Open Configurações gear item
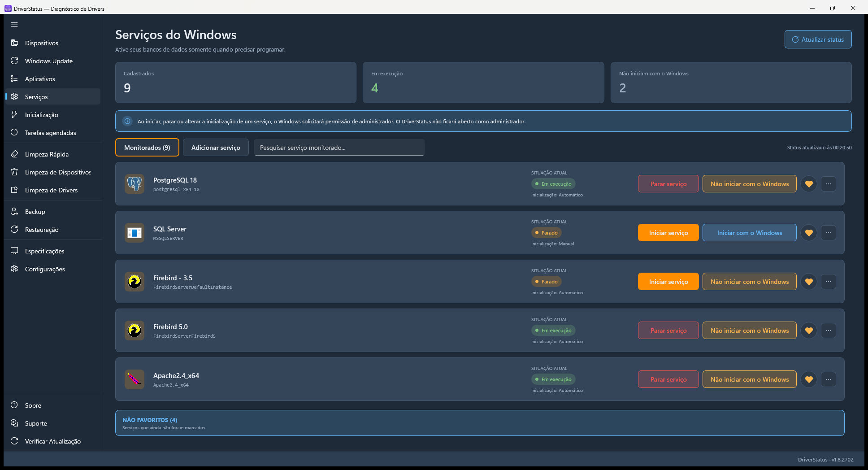 pos(53,269)
